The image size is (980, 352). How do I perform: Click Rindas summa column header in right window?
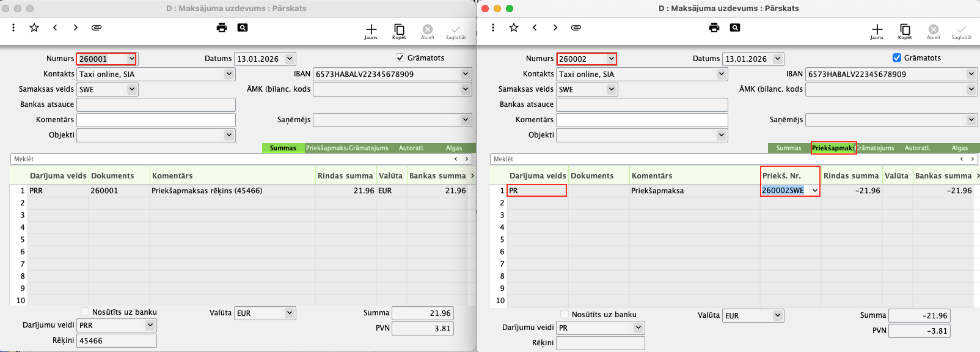tap(850, 175)
